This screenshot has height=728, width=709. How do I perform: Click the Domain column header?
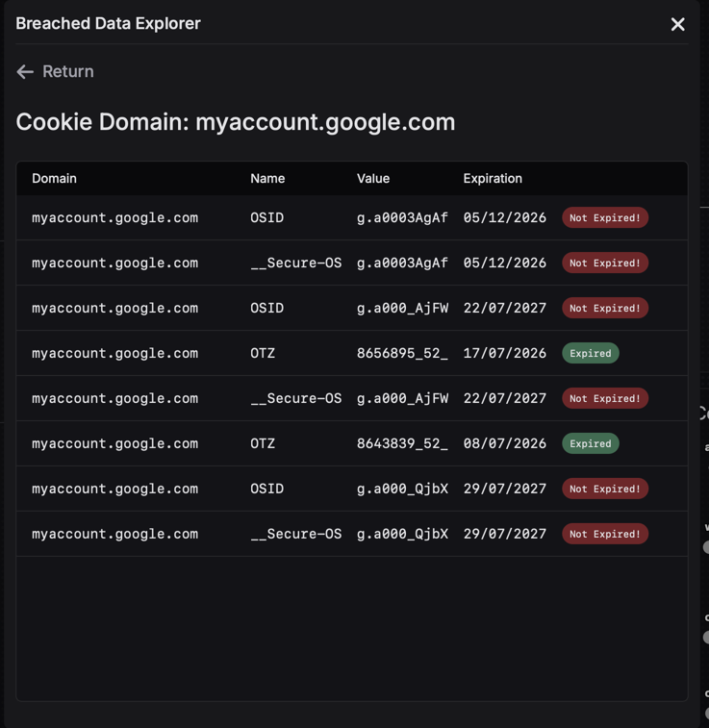pyautogui.click(x=54, y=178)
